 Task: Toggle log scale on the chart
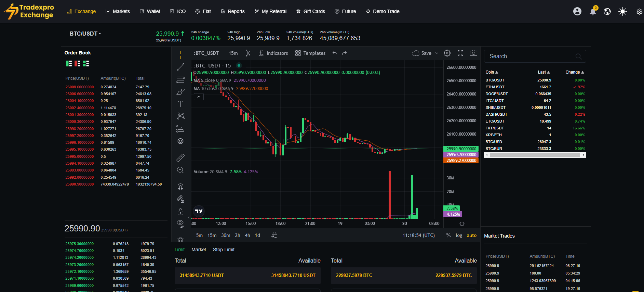click(459, 235)
